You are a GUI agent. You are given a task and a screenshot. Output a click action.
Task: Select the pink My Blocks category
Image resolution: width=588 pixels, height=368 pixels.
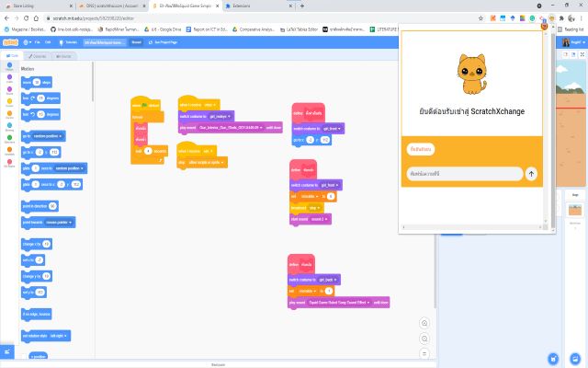point(9,163)
